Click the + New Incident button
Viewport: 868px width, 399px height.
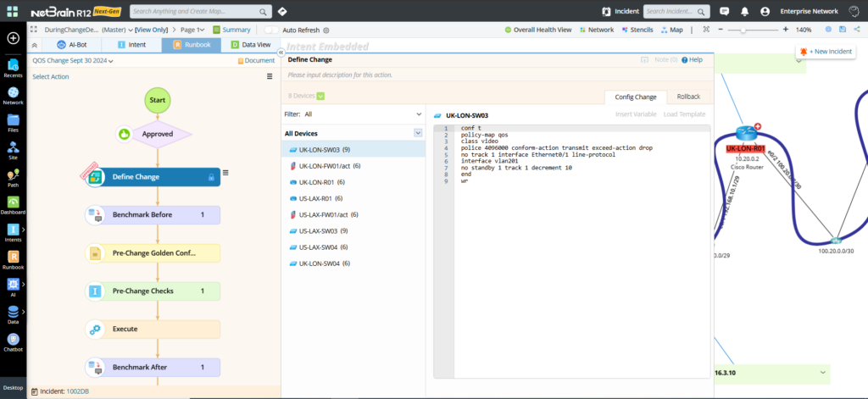[x=825, y=52]
